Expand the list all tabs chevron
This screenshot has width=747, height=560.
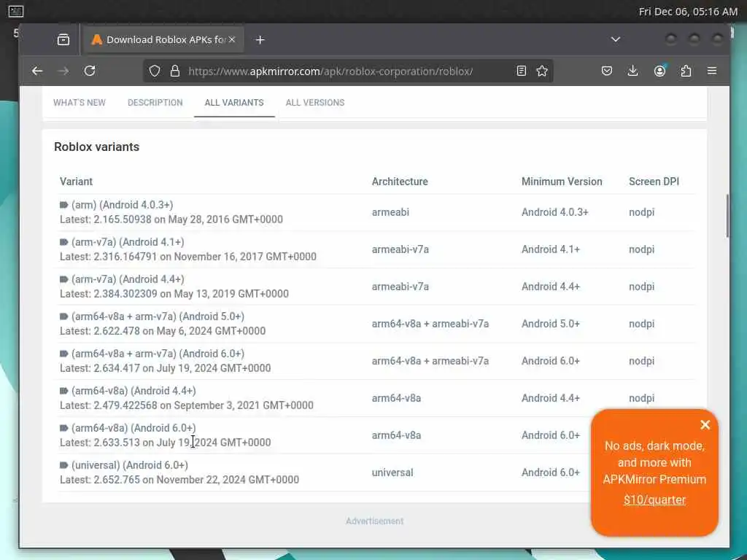[616, 39]
